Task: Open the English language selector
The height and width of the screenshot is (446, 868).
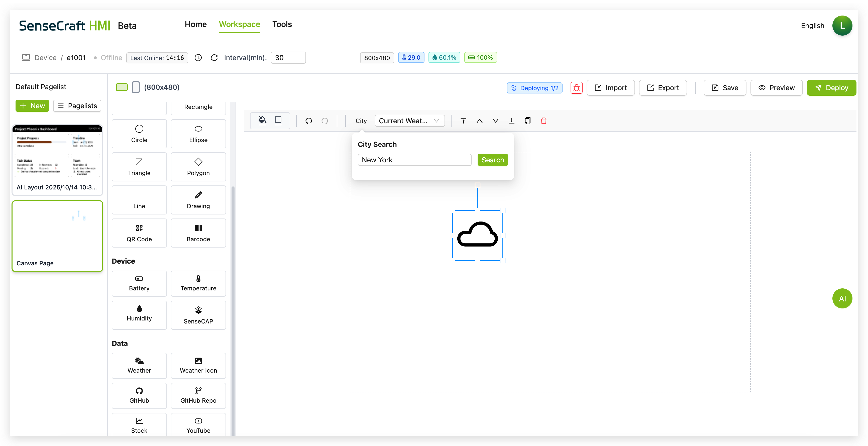Action: click(x=812, y=26)
